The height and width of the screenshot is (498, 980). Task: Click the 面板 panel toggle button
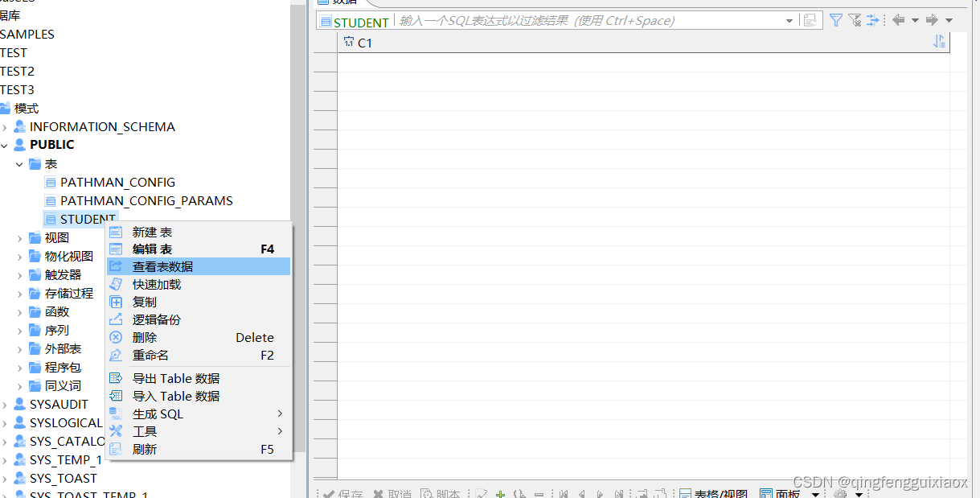coord(780,493)
